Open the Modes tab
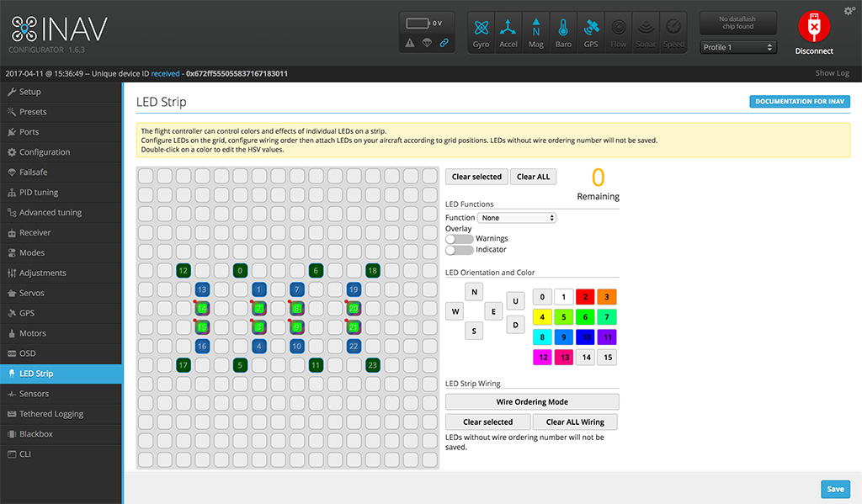Viewport: 862px width, 504px height. pyautogui.click(x=61, y=252)
